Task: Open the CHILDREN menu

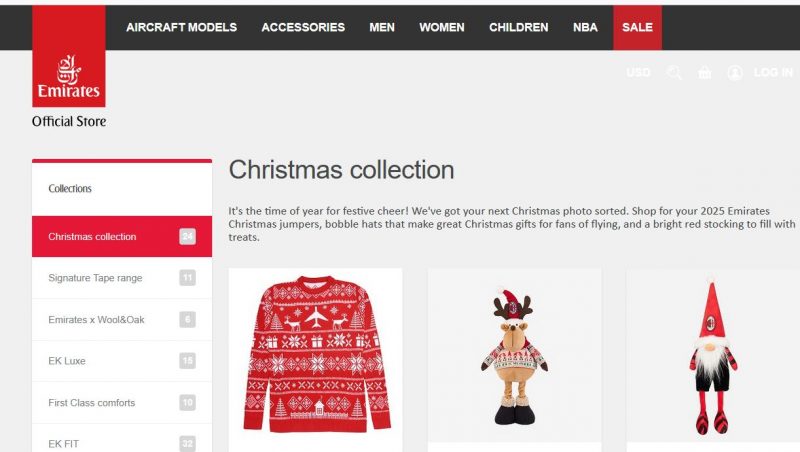Action: [x=519, y=28]
